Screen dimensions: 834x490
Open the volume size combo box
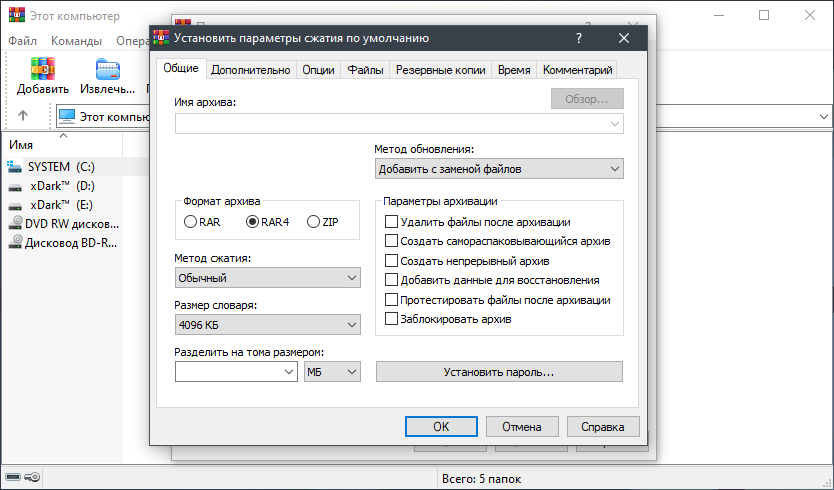click(236, 371)
